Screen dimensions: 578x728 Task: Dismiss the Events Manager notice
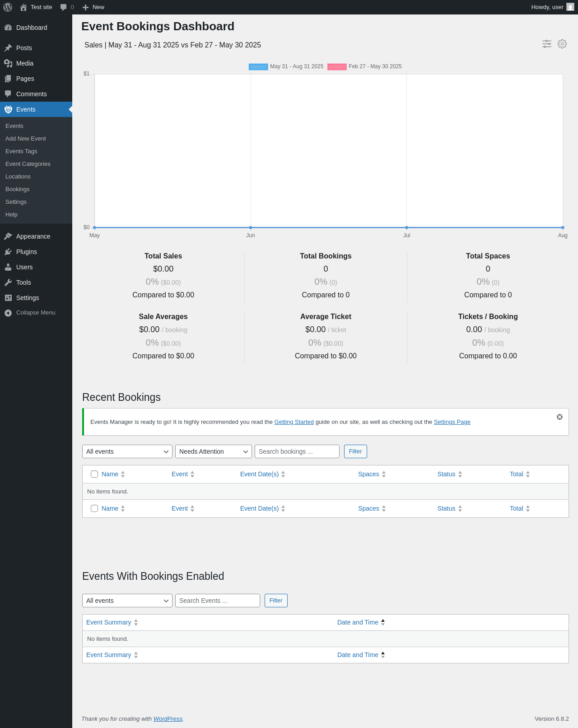[x=559, y=417]
